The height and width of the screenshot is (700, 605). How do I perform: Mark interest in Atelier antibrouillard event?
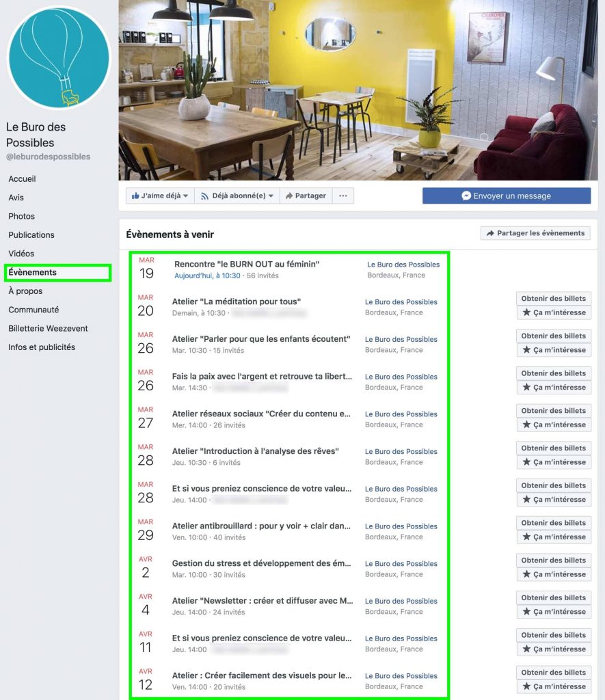click(x=554, y=537)
